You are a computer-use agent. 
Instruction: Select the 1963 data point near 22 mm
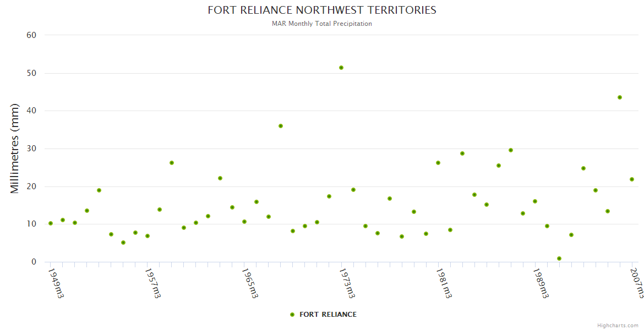tap(220, 178)
